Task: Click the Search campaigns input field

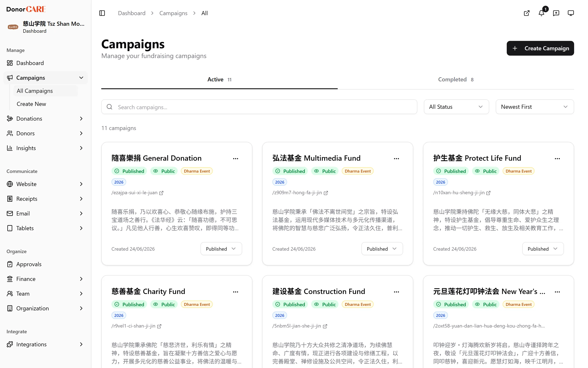Action: click(x=259, y=107)
